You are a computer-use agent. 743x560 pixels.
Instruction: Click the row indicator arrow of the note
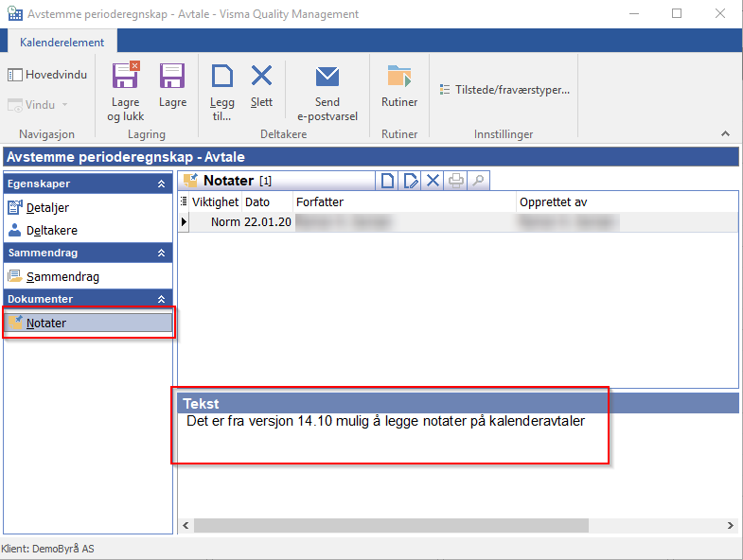pyautogui.click(x=184, y=221)
